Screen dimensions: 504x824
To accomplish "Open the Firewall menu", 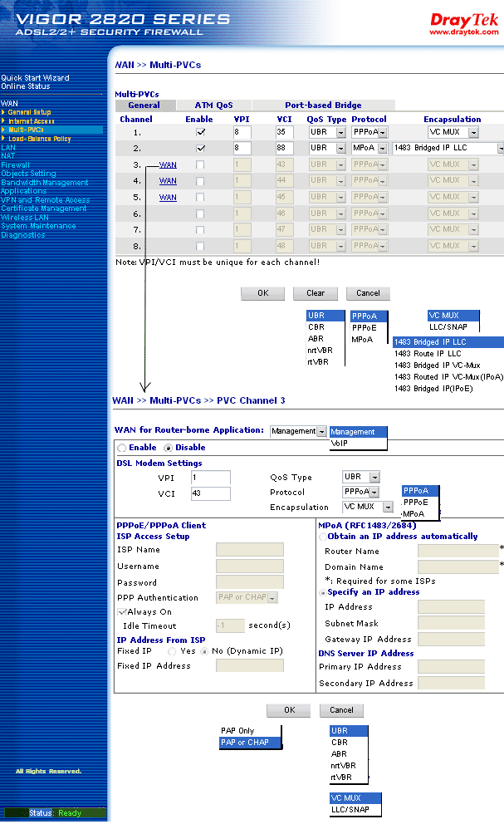I will point(15,165).
